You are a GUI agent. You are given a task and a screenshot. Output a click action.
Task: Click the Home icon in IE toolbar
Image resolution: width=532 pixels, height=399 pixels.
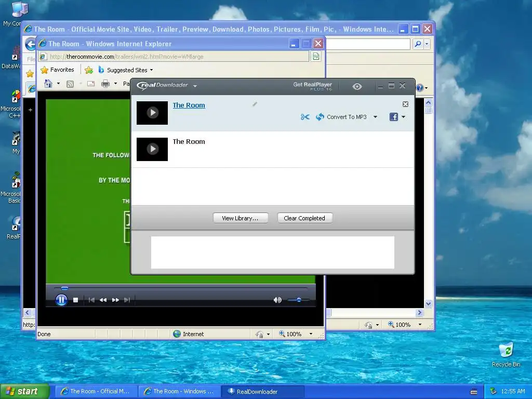[48, 84]
